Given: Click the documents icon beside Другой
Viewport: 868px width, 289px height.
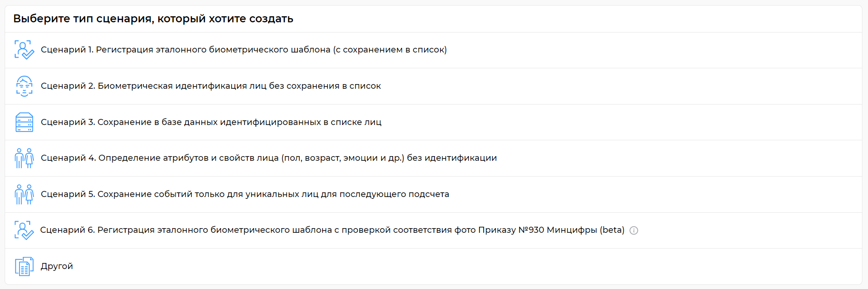Looking at the screenshot, I should tap(24, 266).
